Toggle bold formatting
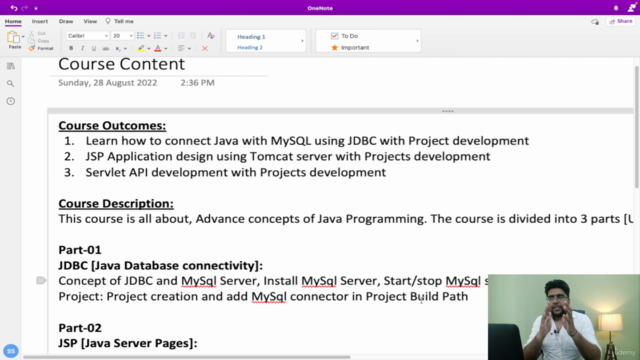The image size is (640, 360). pyautogui.click(x=71, y=48)
